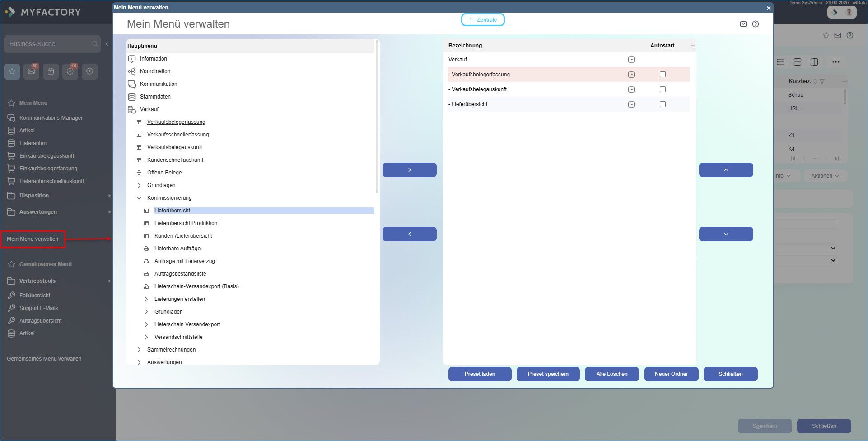
Task: Click the ellipsis icon for Lieferübersicht row
Action: (631, 104)
